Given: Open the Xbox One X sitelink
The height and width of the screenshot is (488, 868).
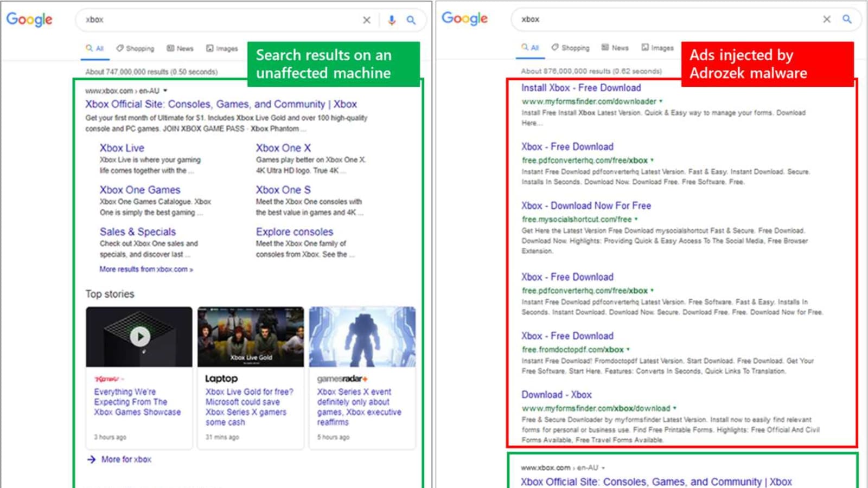Looking at the screenshot, I should coord(283,147).
